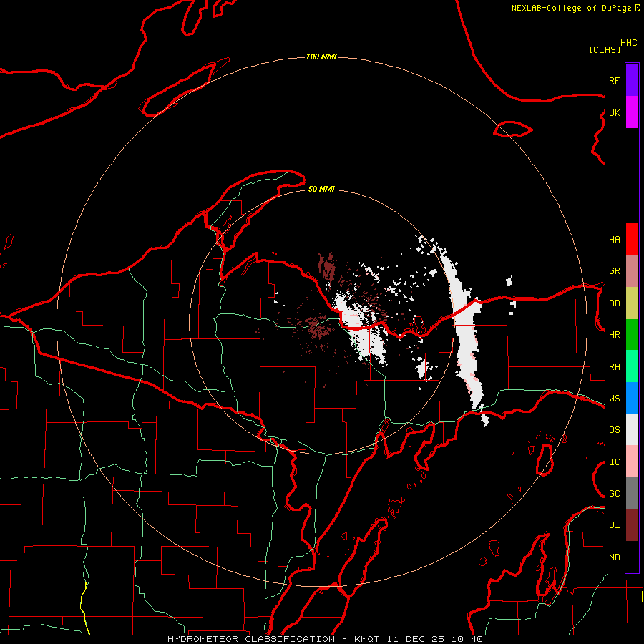Click the WS legend label
This screenshot has width=644, height=644.
coord(614,399)
